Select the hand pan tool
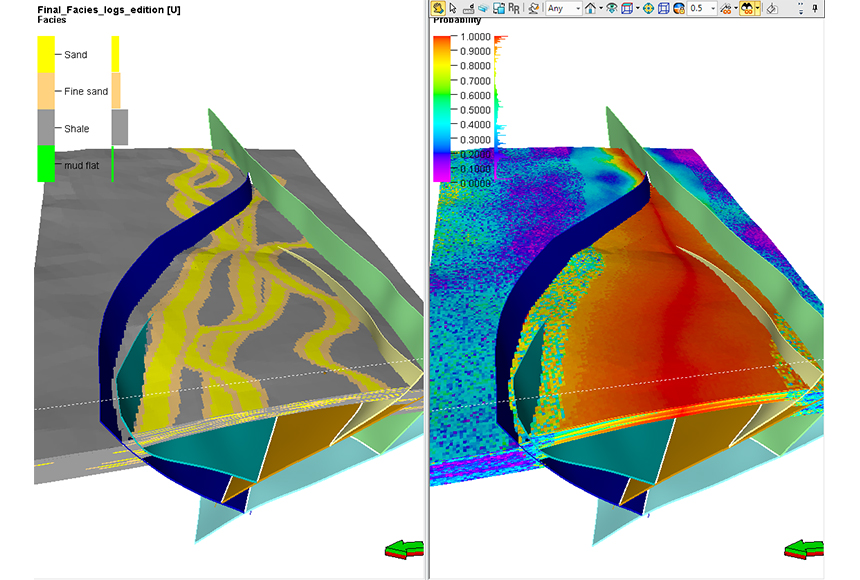 click(x=438, y=8)
